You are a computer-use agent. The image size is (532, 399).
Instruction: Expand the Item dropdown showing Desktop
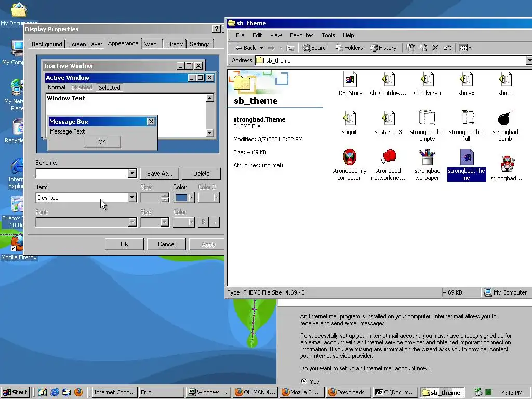click(x=132, y=198)
